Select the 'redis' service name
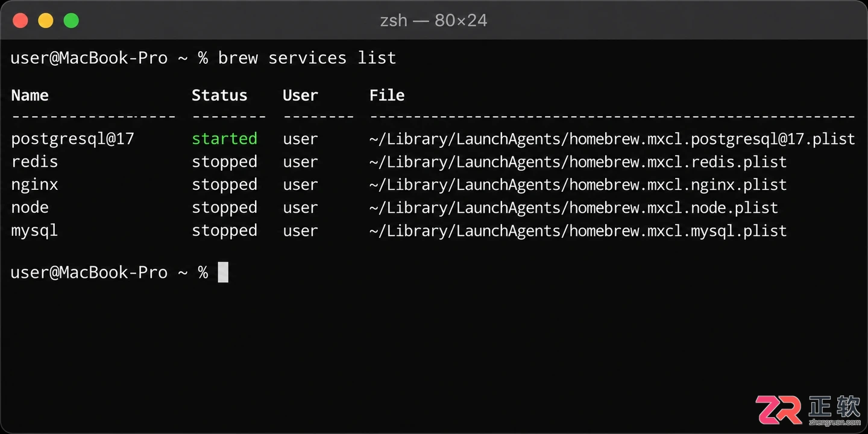 pyautogui.click(x=34, y=162)
